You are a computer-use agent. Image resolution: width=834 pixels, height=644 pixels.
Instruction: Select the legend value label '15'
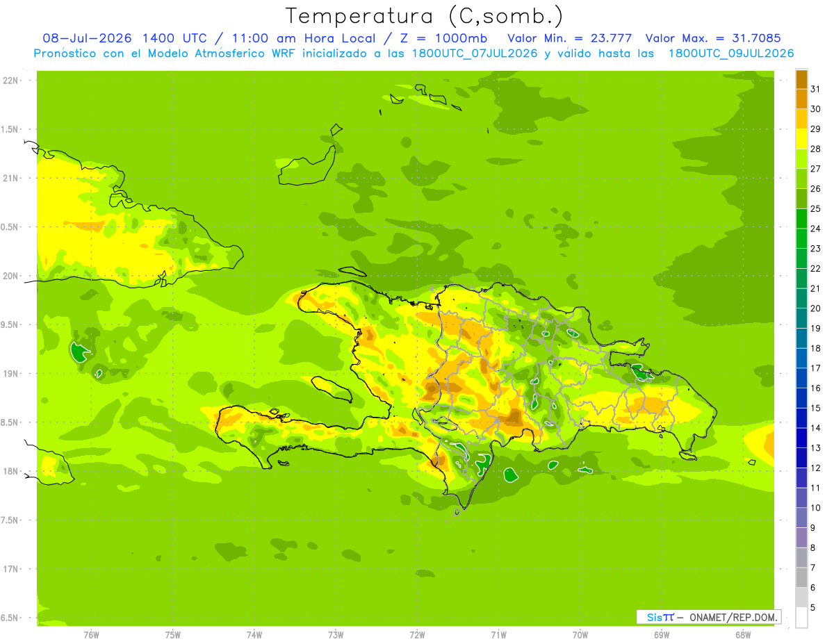pos(816,408)
